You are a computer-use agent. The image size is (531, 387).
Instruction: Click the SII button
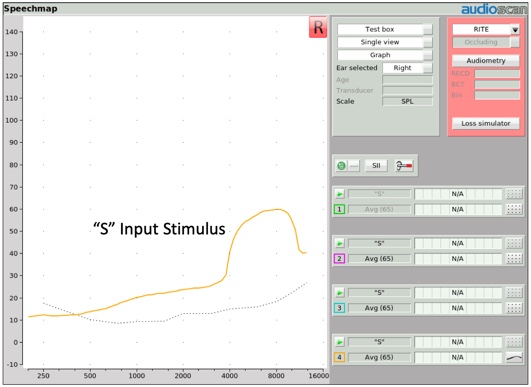point(376,166)
